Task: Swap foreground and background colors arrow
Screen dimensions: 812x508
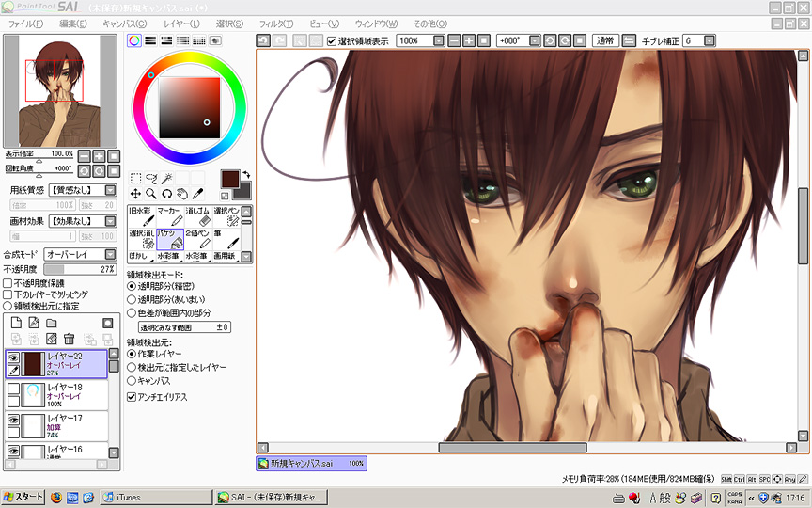Action: point(246,175)
